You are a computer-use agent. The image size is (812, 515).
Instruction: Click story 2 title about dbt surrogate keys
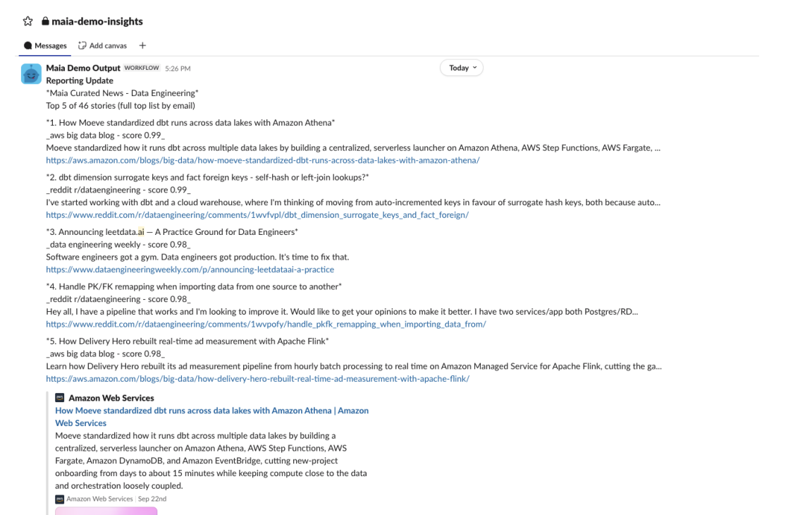[208, 177]
